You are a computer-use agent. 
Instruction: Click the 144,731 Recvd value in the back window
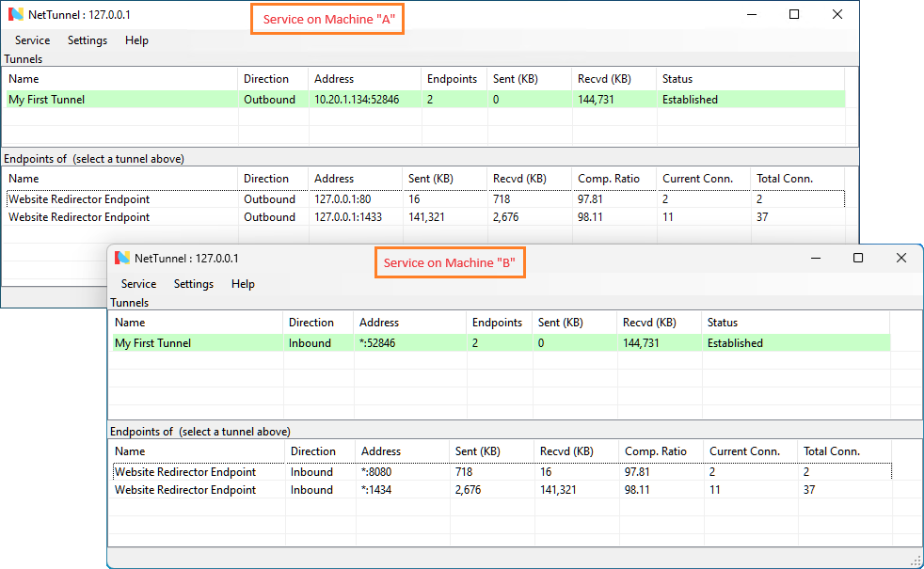coord(596,100)
